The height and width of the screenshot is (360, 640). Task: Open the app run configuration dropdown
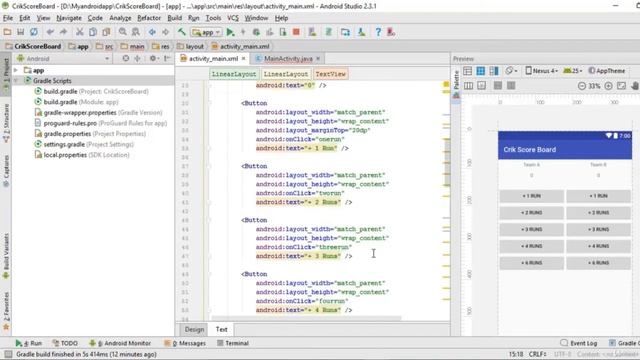206,32
